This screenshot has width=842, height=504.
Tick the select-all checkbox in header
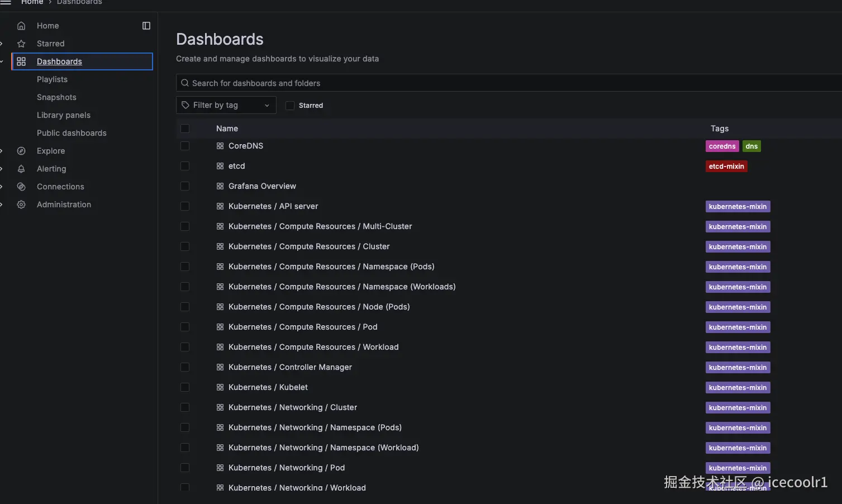[x=185, y=129]
